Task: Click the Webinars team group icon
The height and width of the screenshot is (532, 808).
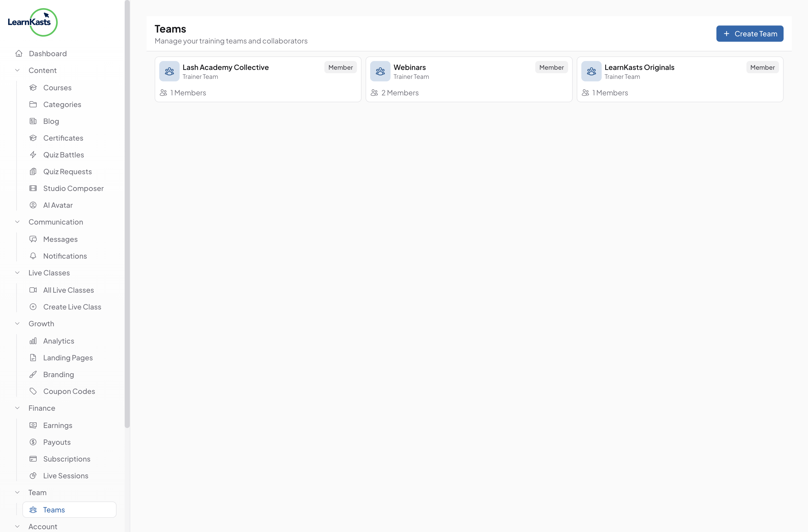Action: (x=380, y=71)
